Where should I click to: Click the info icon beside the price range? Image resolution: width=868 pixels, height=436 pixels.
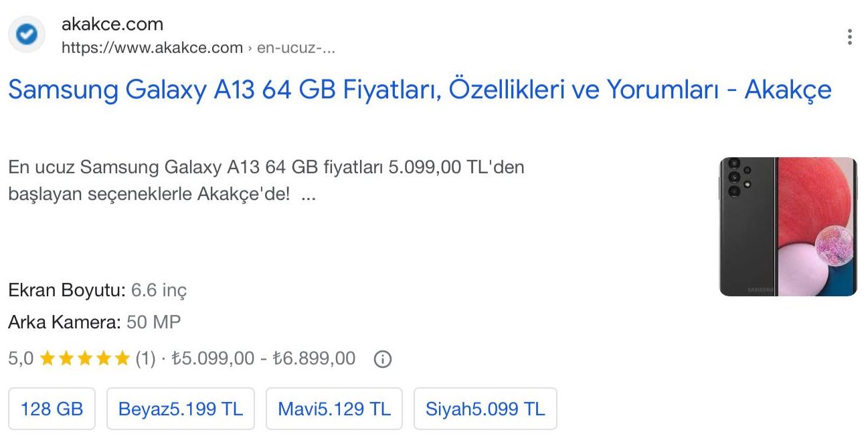point(382,360)
